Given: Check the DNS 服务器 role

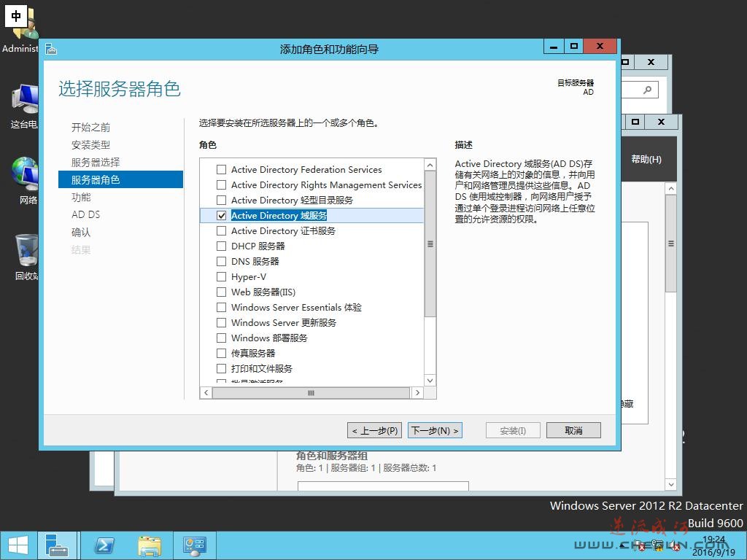Looking at the screenshot, I should point(221,261).
